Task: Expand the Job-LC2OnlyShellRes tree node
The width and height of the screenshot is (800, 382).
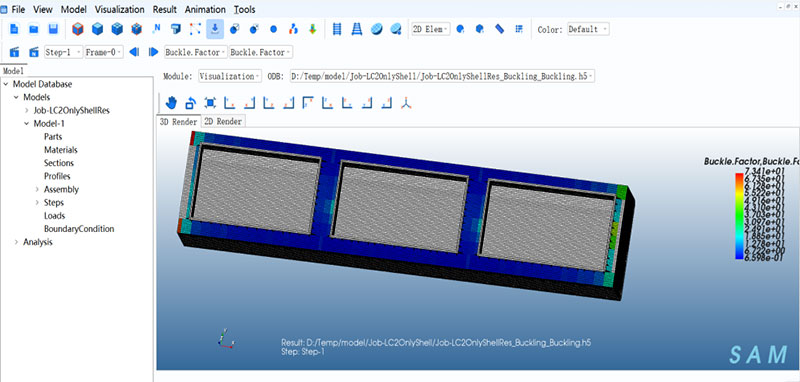Action: point(27,110)
